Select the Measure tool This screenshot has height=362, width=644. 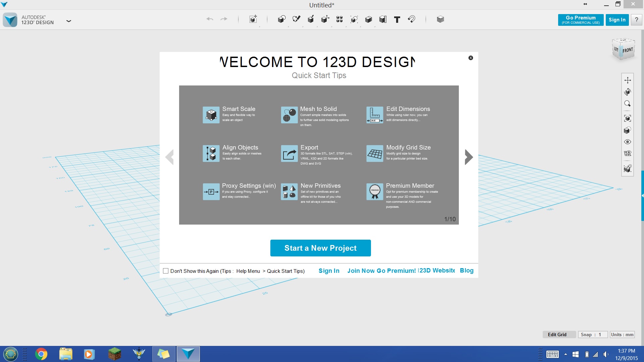point(383,19)
